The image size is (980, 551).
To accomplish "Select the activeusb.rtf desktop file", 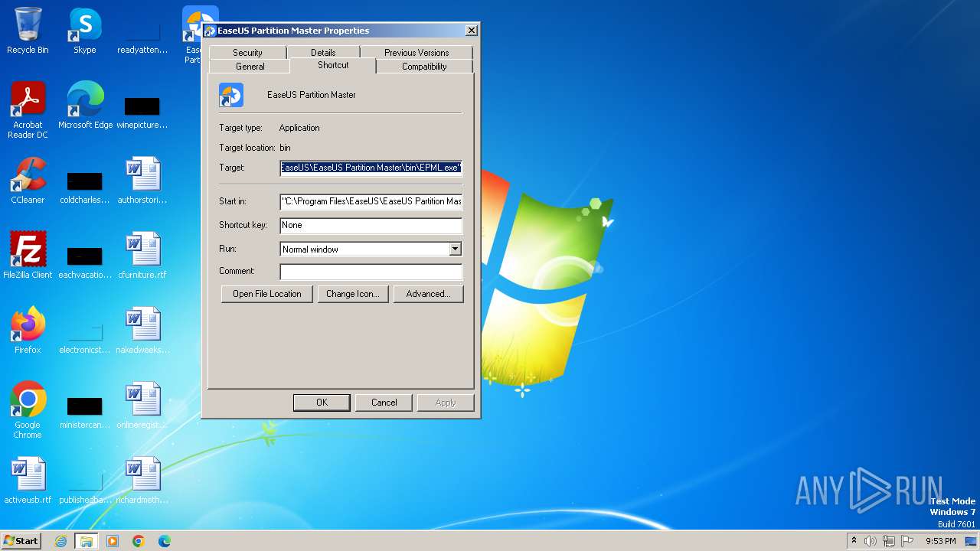I will pyautogui.click(x=28, y=481).
